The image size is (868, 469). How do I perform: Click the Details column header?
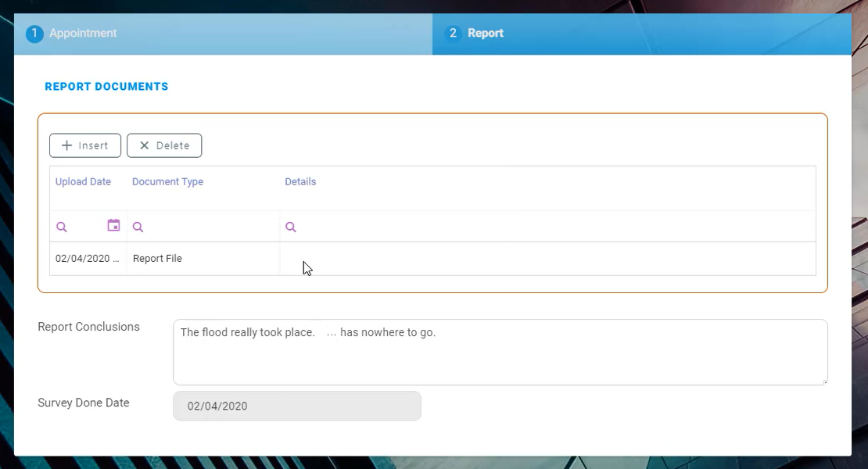[300, 182]
